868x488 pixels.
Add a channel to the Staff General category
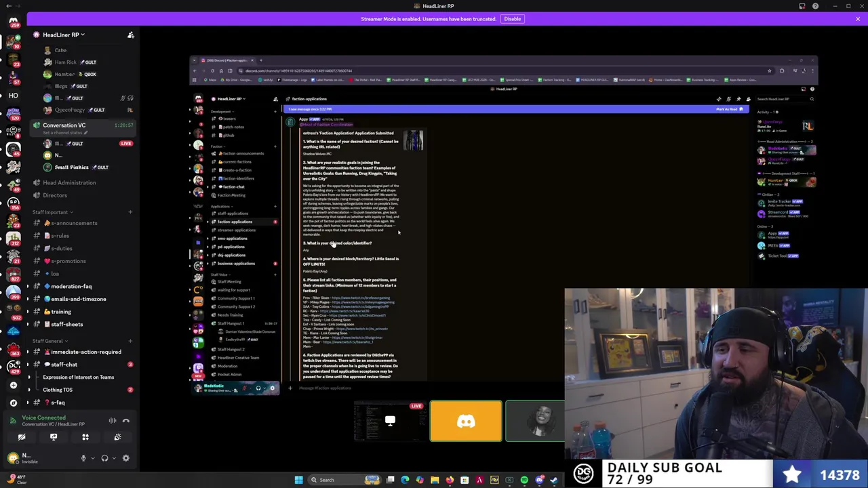[x=130, y=341]
